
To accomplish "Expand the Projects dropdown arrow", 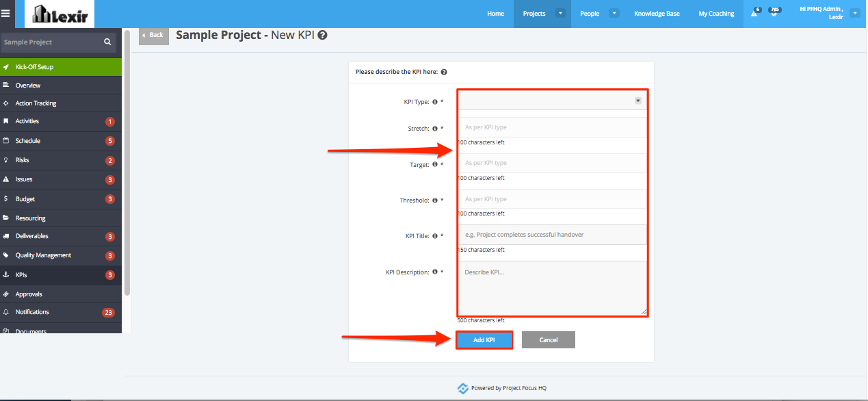I will coord(560,13).
